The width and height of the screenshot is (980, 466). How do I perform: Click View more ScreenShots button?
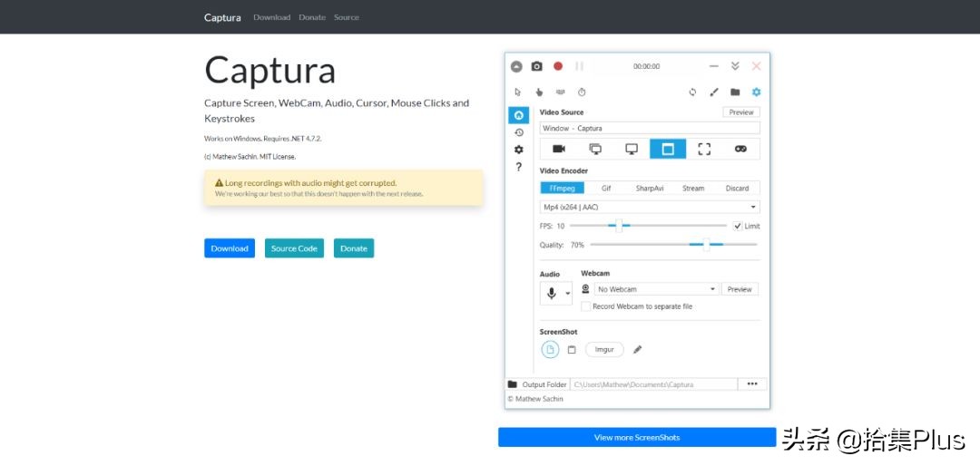637,437
